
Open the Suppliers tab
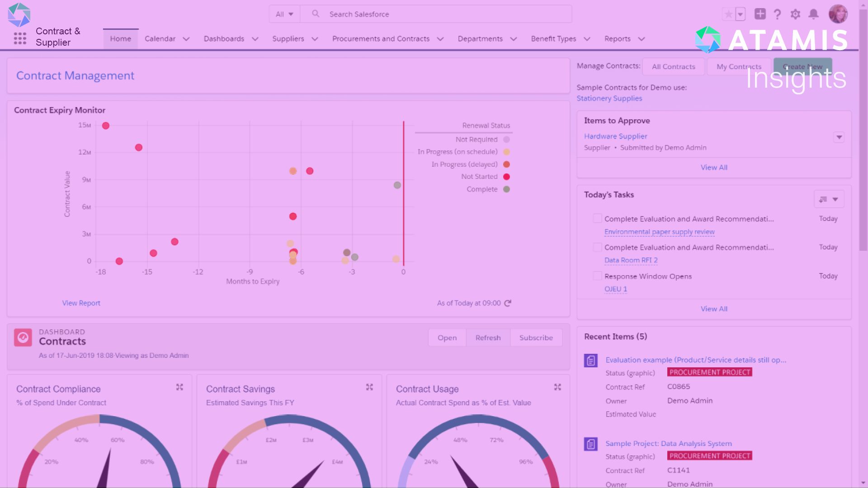pos(288,39)
